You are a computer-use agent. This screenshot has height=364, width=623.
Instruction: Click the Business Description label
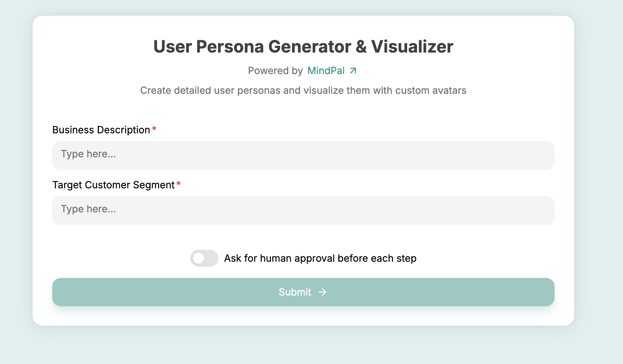(101, 130)
